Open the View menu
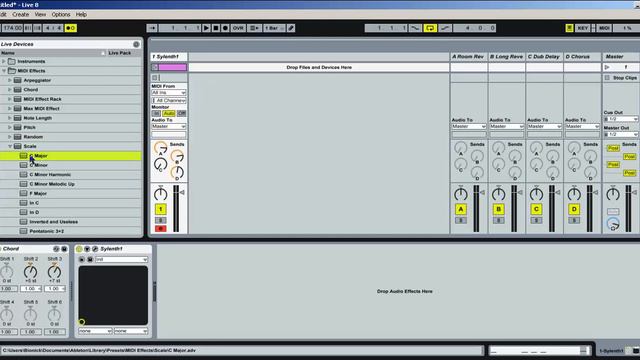Image resolution: width=640 pixels, height=360 pixels. point(40,14)
